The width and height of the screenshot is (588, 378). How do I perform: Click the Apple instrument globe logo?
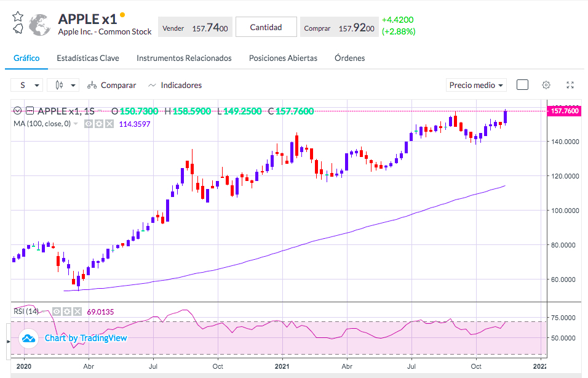(x=40, y=25)
